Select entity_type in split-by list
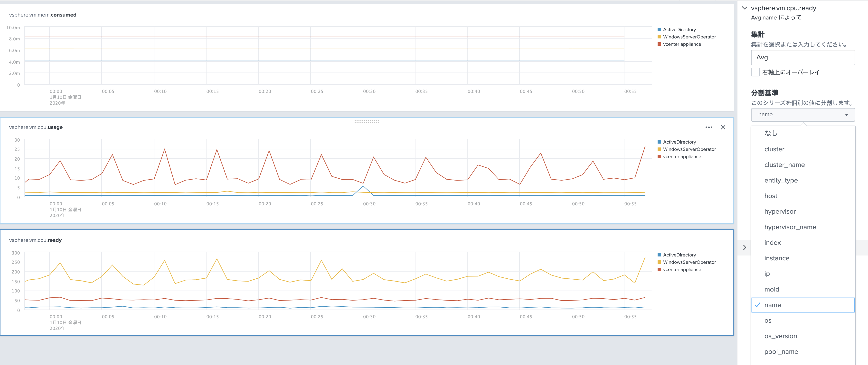The width and height of the screenshot is (868, 365). pos(781,181)
